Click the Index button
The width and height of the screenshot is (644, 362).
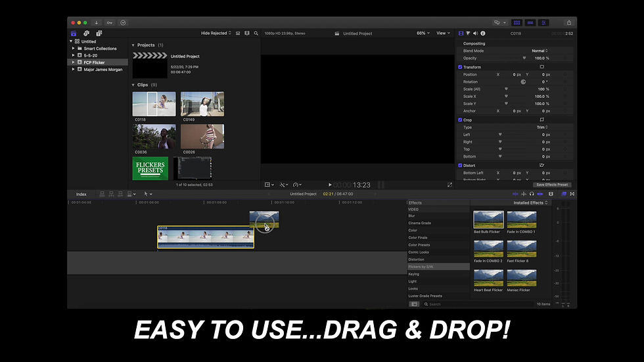pyautogui.click(x=81, y=194)
